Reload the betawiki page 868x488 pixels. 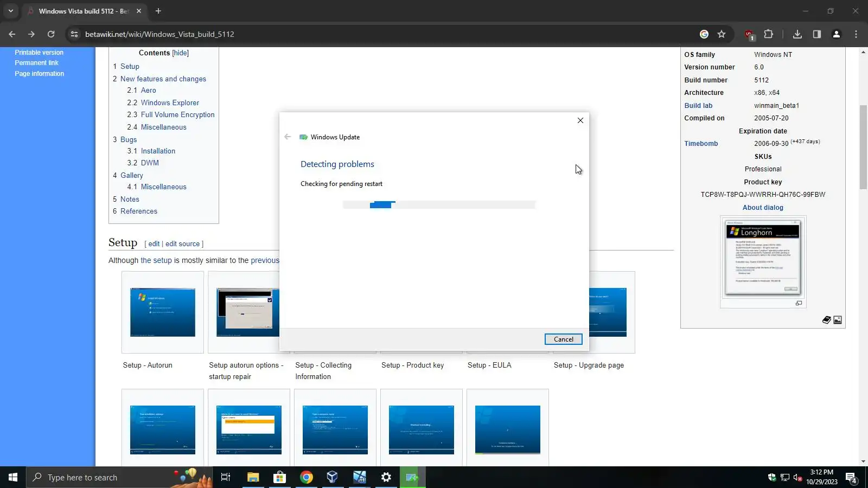click(51, 34)
